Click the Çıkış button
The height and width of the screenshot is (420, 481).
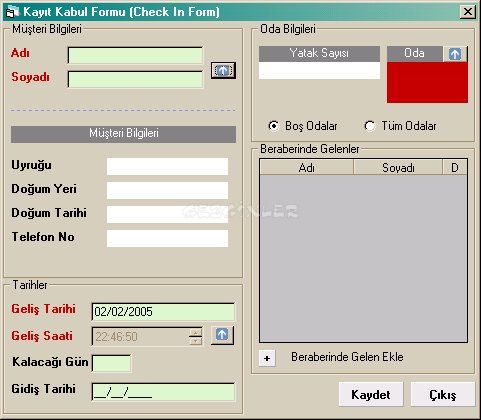tap(442, 394)
